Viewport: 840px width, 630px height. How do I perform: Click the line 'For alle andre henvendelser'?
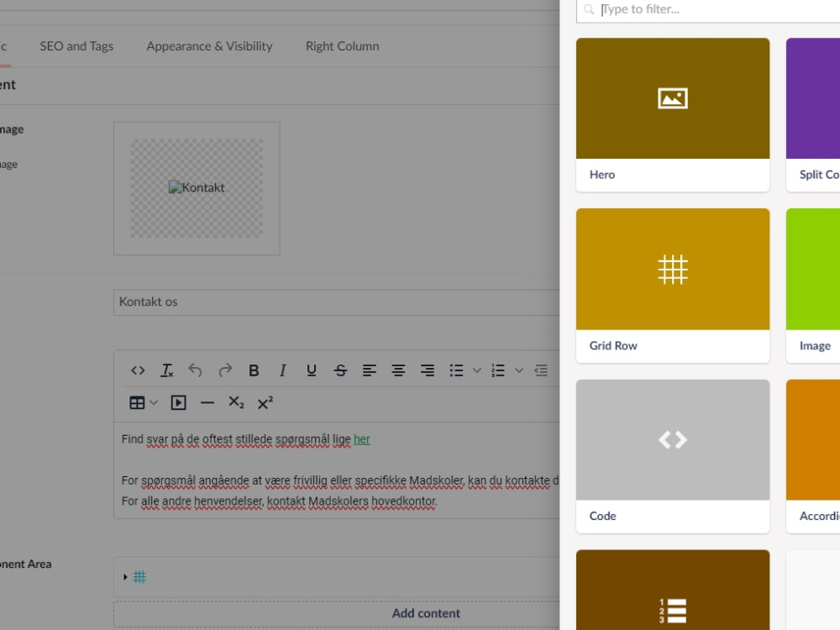tap(279, 501)
